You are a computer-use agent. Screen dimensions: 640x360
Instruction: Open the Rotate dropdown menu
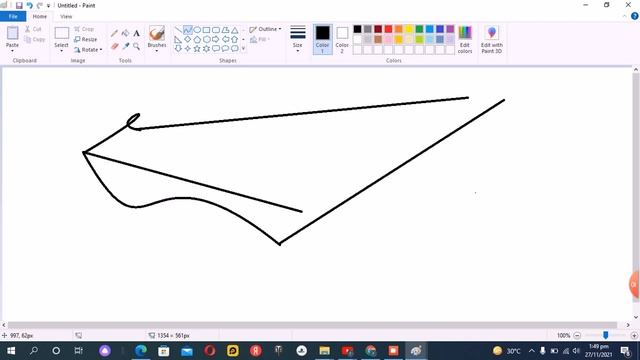click(88, 50)
